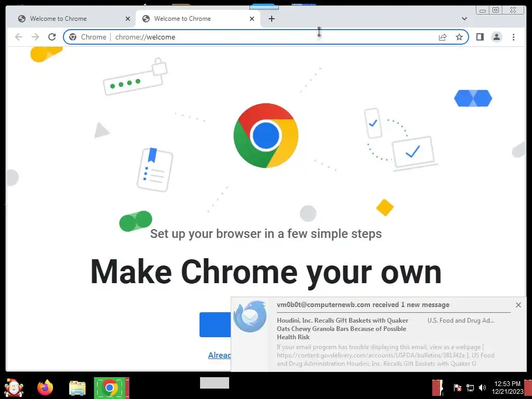Click the blue get started button
The width and height of the screenshot is (532, 399).
point(215,325)
